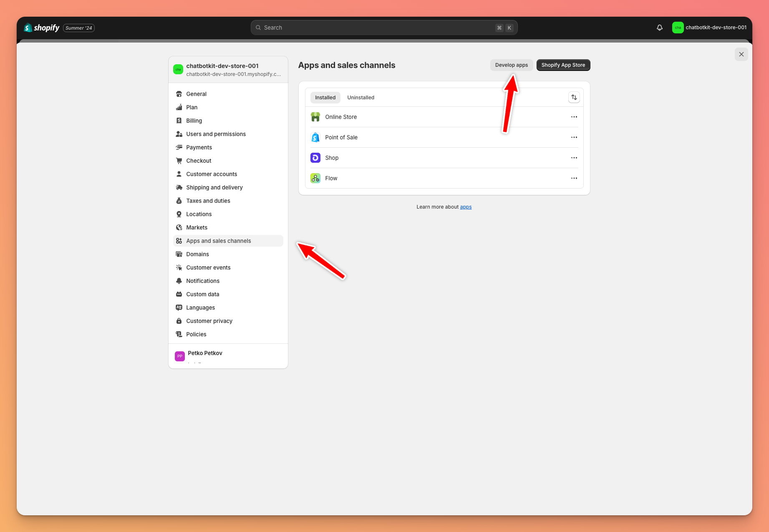Click the Online Store app icon
The height and width of the screenshot is (532, 769).
point(315,117)
